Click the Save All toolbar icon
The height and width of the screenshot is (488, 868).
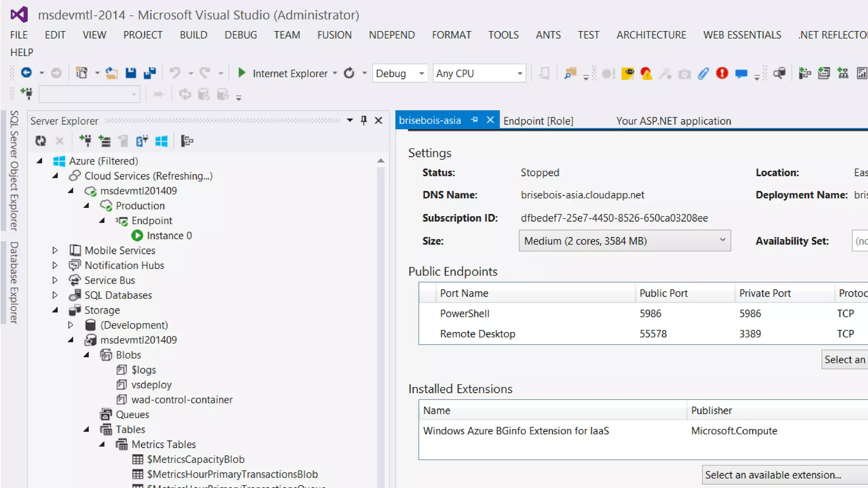click(150, 73)
